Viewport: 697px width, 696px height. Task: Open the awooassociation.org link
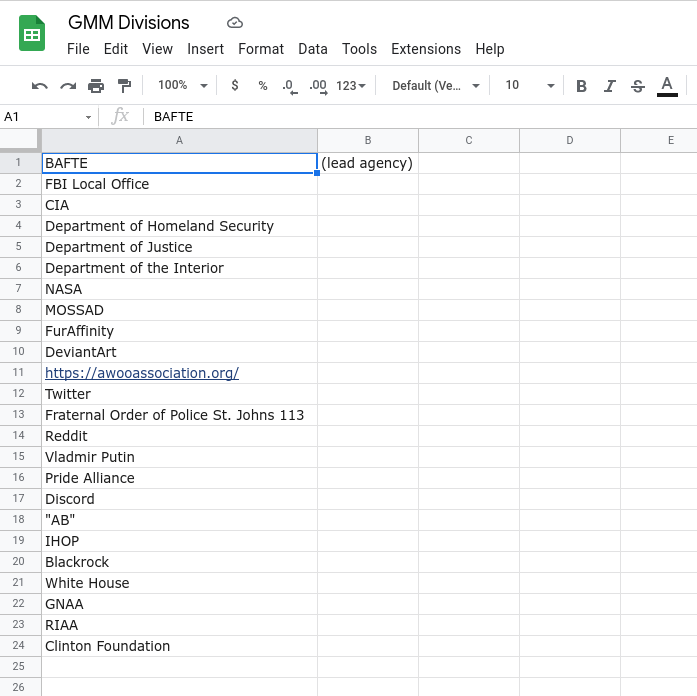[142, 373]
